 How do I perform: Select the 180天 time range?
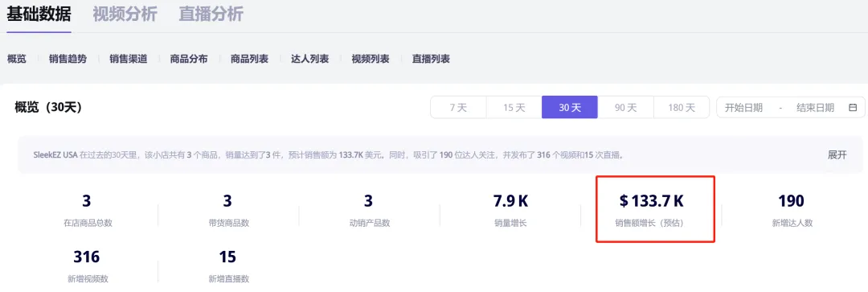pyautogui.click(x=682, y=108)
